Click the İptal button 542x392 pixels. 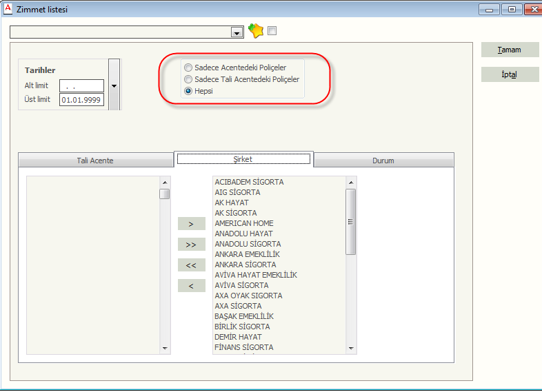[510, 74]
